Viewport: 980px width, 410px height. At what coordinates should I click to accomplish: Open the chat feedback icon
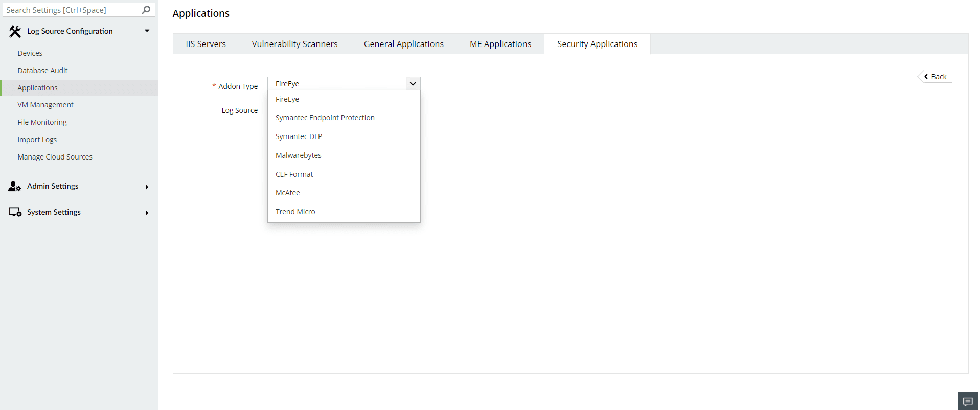pyautogui.click(x=968, y=401)
